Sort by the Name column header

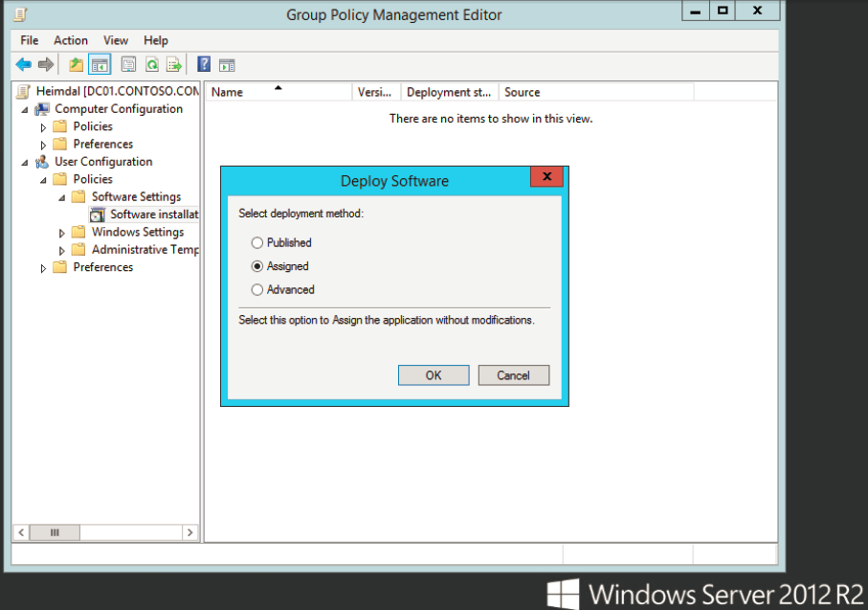(278, 92)
